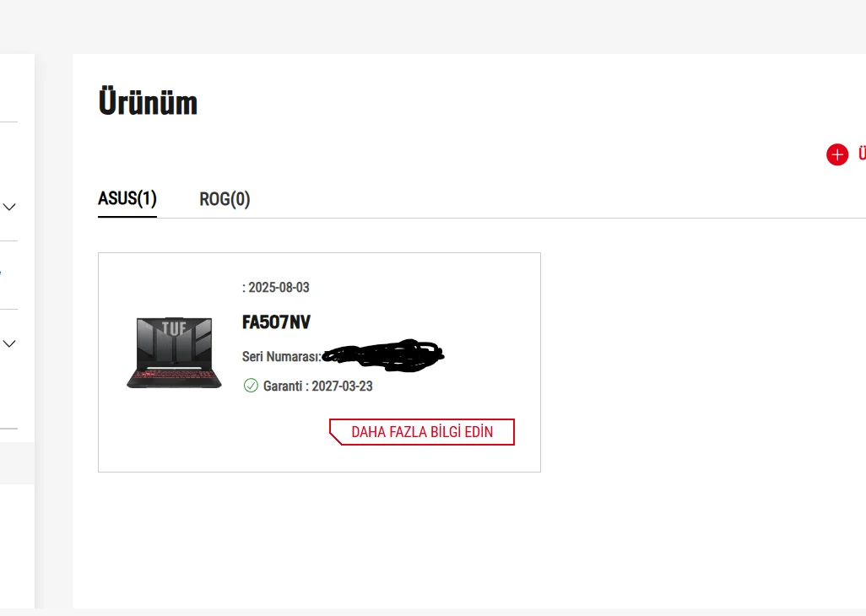The width and height of the screenshot is (866, 616).
Task: Switch to the ROG(0) tab
Action: (225, 199)
